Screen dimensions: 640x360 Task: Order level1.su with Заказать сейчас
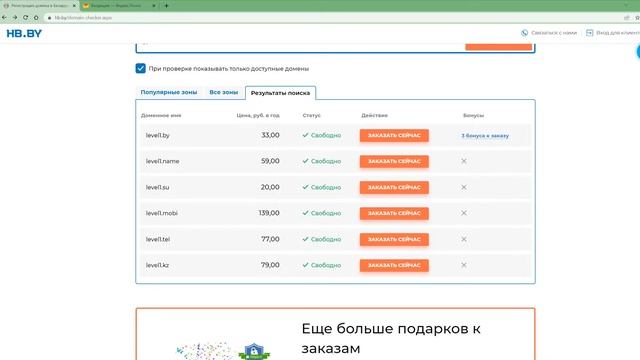click(x=394, y=187)
